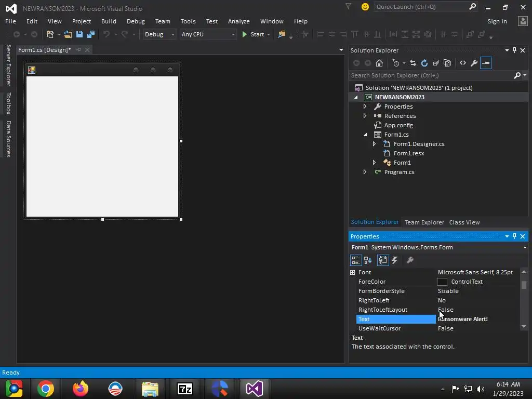
Task: Click the volume icon in system tray
Action: click(481, 389)
